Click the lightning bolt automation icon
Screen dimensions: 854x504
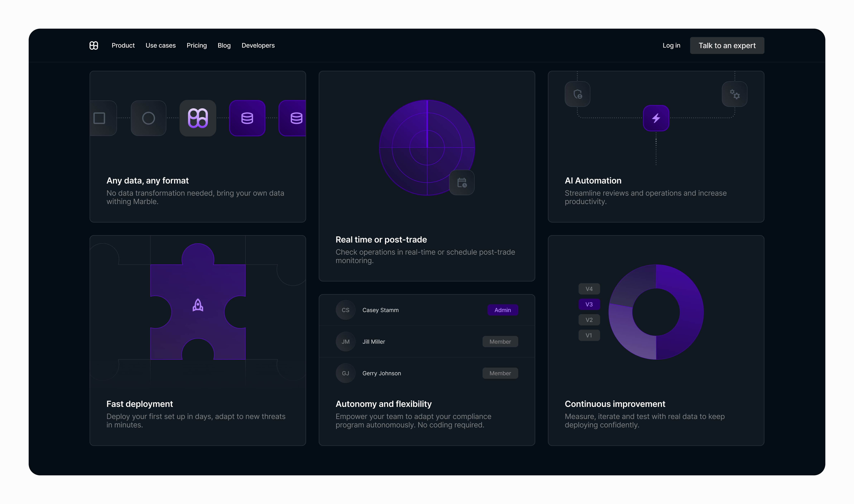pos(656,118)
